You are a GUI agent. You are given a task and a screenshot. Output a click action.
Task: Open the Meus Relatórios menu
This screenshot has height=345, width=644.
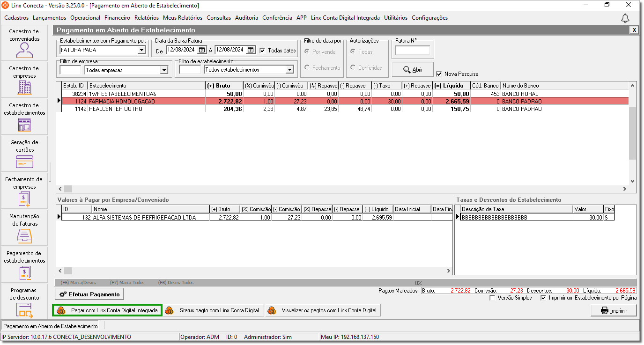183,18
